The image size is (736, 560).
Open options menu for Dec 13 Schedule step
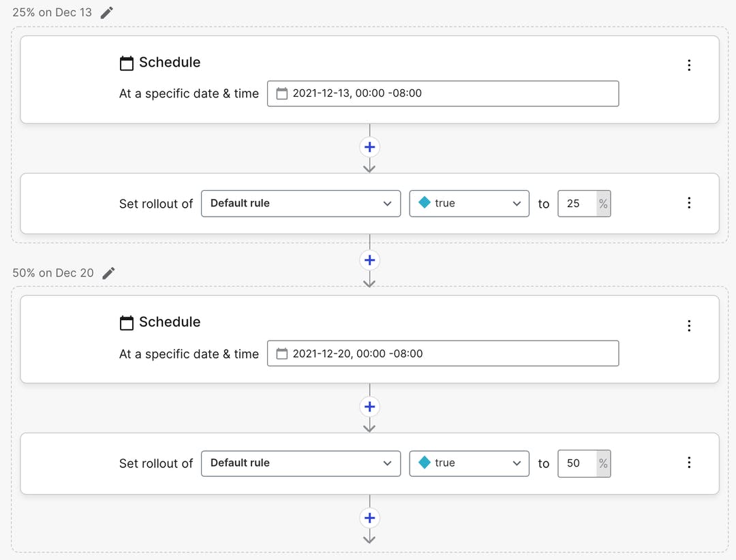(x=689, y=65)
